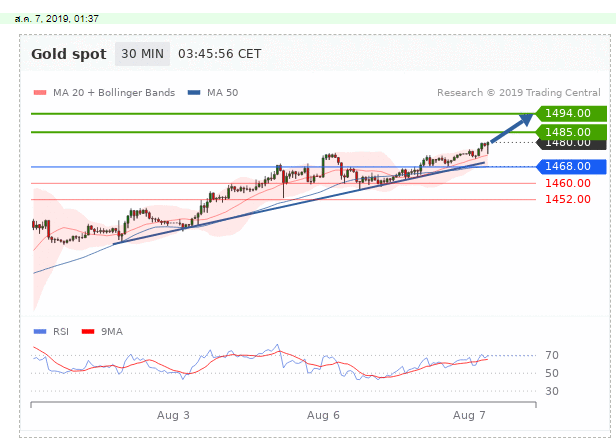
Task: Click the 1460.00 red support label
Action: coord(568,183)
